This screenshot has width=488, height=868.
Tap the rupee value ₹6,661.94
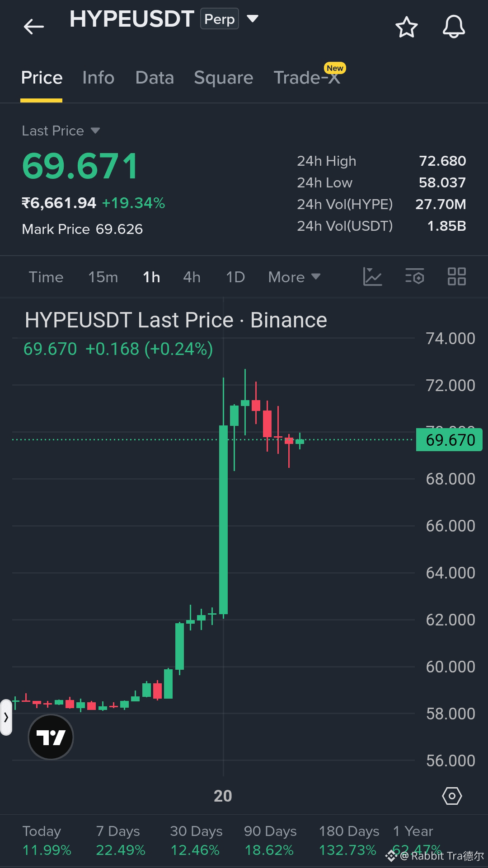(59, 203)
